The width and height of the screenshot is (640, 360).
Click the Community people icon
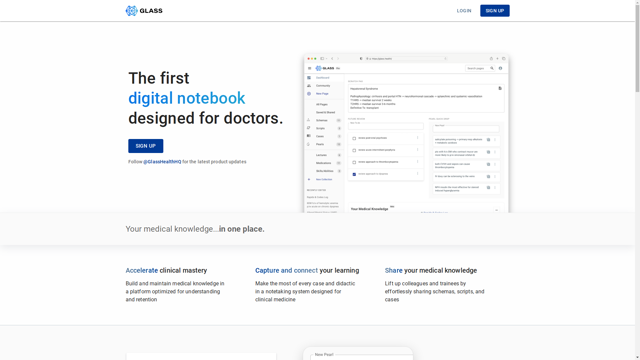coord(309,86)
